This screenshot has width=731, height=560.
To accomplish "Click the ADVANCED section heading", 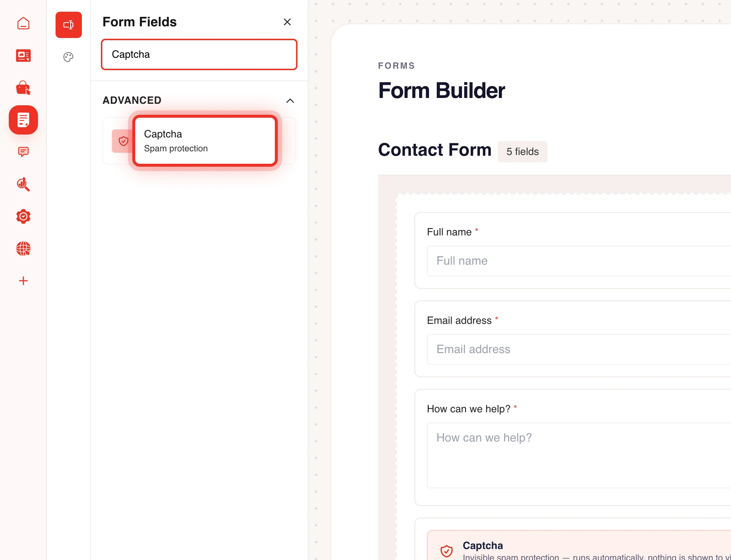I will click(132, 100).
